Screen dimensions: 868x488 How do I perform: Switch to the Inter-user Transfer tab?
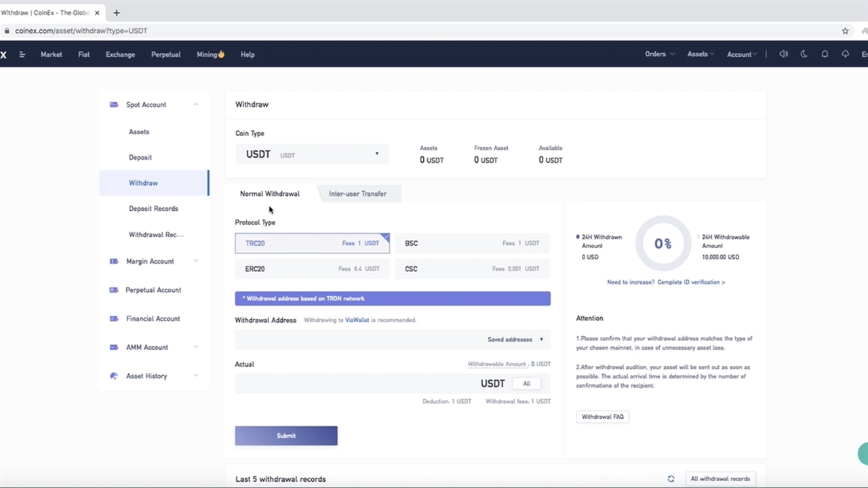point(357,194)
